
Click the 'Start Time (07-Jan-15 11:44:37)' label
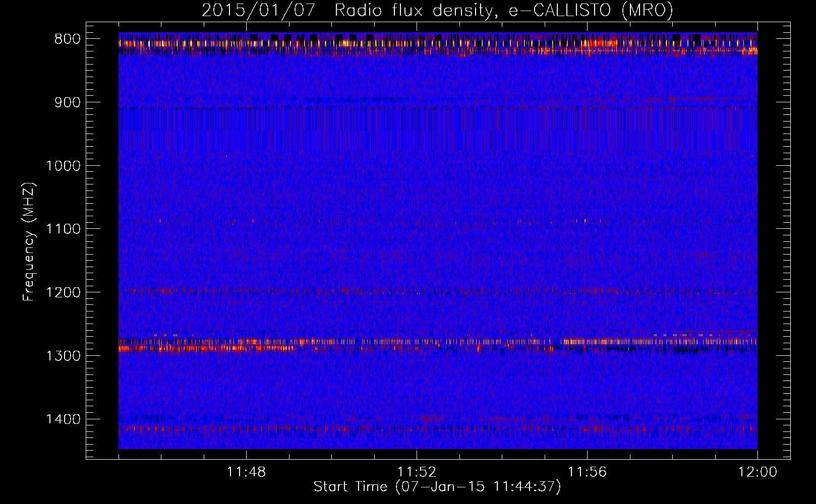[x=437, y=487]
